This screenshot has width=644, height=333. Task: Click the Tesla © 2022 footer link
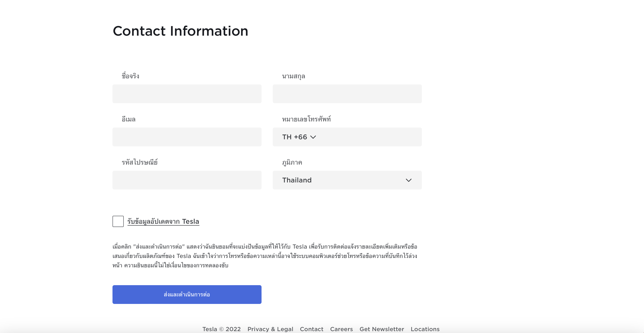click(x=221, y=329)
